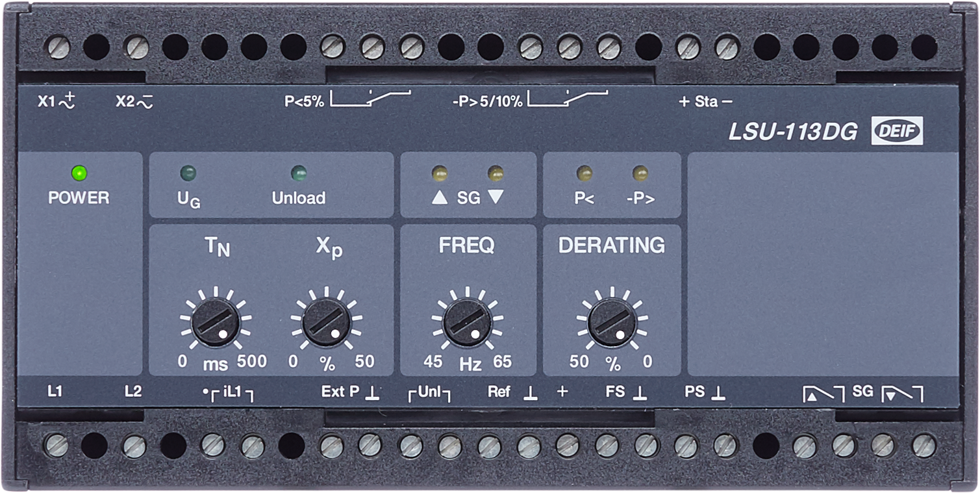Click the iL1 current input bracket symbol

(x=227, y=394)
